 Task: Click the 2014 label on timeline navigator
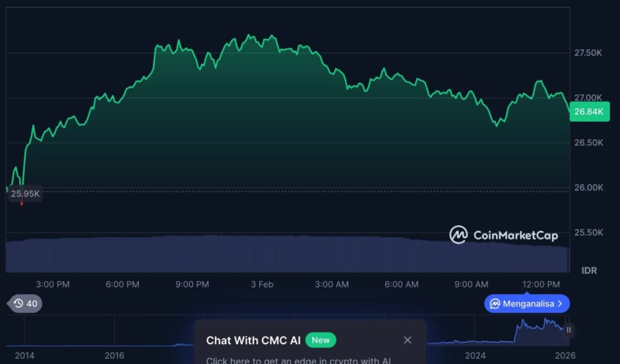pyautogui.click(x=24, y=355)
